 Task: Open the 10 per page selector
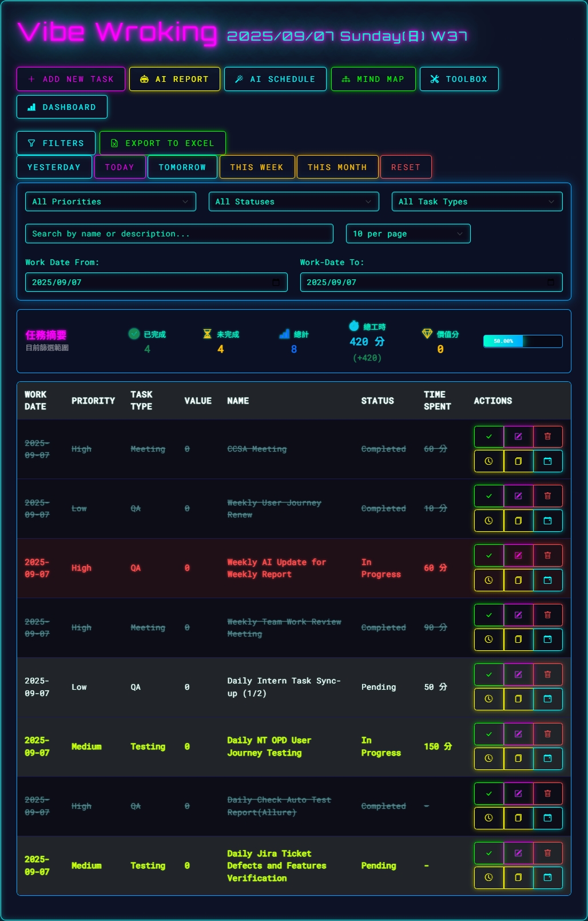(408, 234)
